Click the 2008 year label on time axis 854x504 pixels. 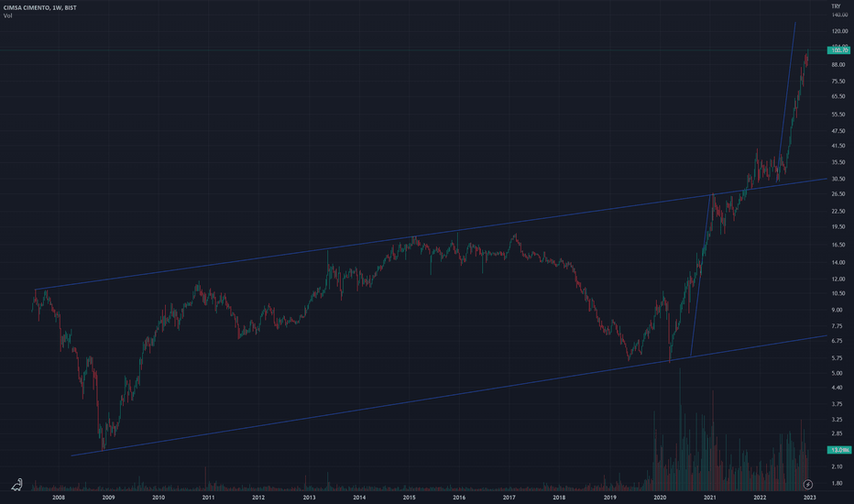(59, 498)
